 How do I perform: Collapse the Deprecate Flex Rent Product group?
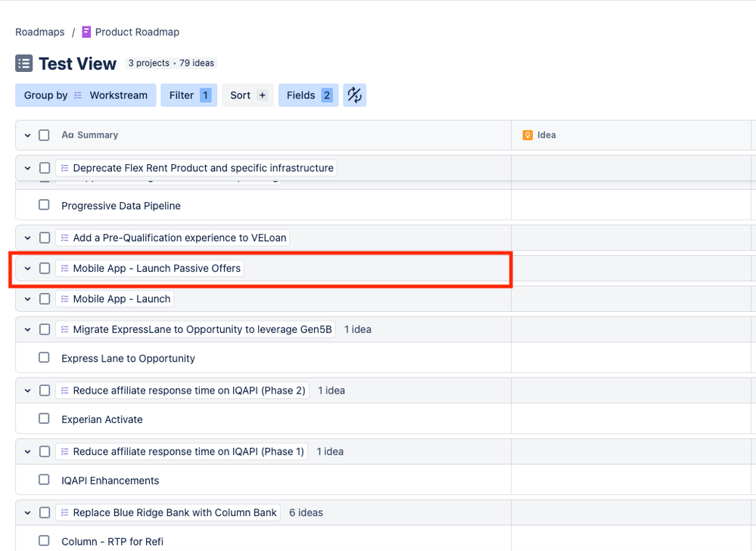pyautogui.click(x=27, y=168)
